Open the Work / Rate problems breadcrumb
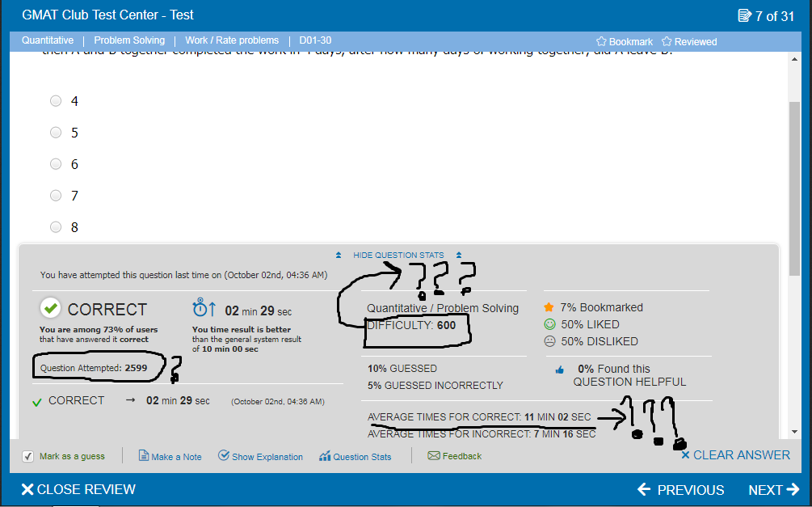The width and height of the screenshot is (812, 507). coord(232,40)
